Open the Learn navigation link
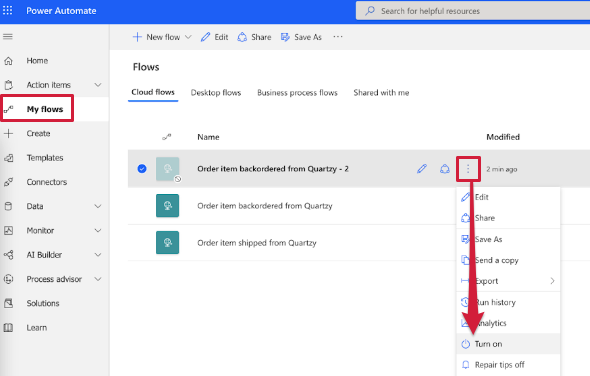 [x=36, y=327]
